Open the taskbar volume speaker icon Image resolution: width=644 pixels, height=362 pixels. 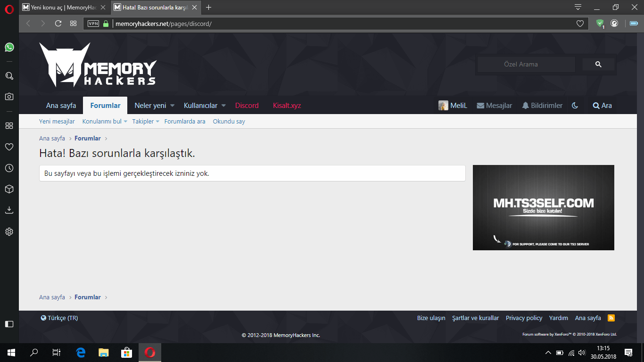[581, 352]
